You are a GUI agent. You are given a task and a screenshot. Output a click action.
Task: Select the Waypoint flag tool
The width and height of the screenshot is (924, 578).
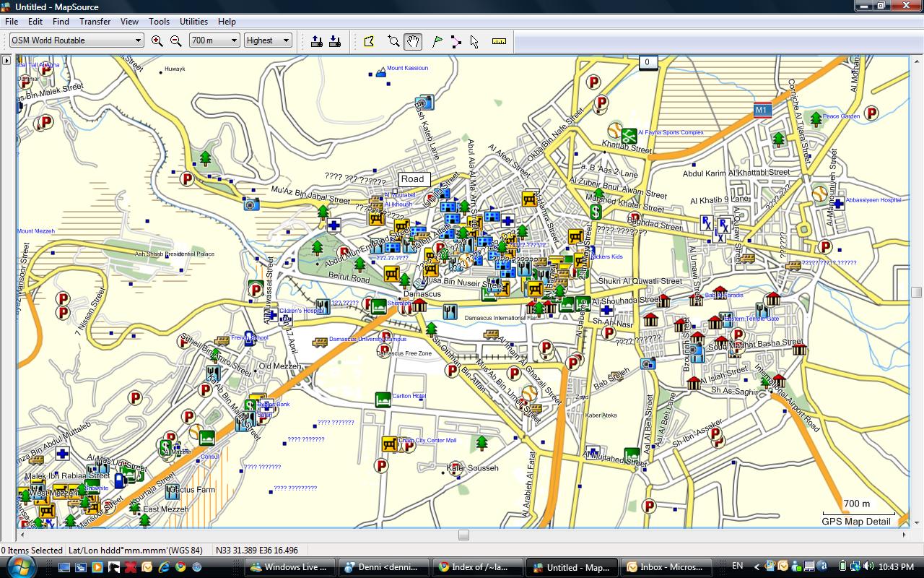click(x=437, y=41)
